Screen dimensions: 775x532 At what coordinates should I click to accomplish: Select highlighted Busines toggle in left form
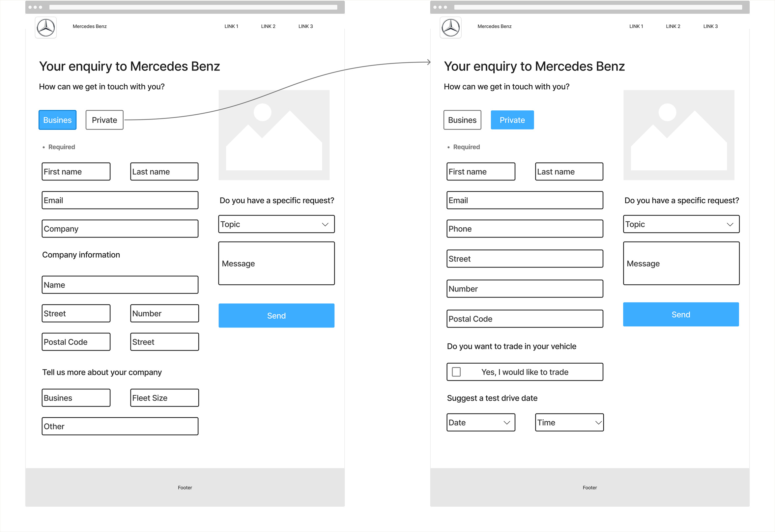(57, 120)
